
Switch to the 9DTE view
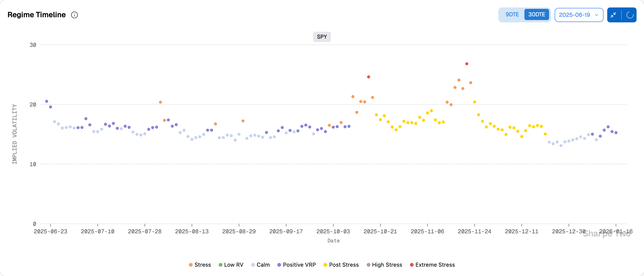point(512,14)
